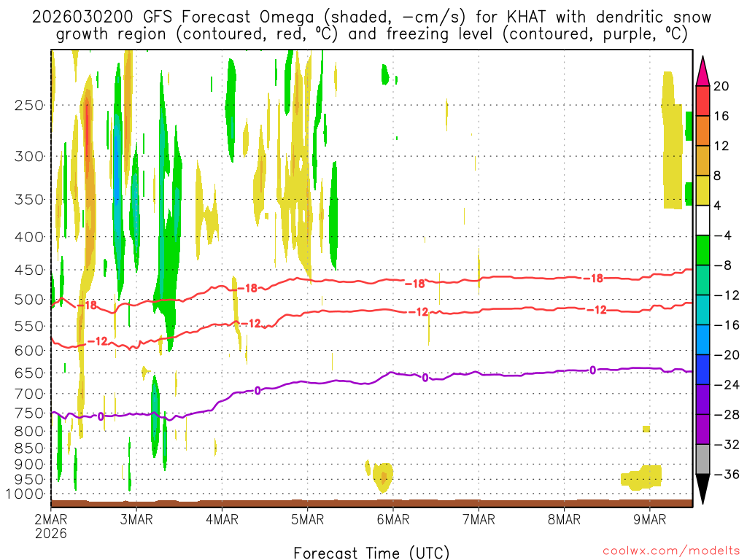The width and height of the screenshot is (747, 560).
Task: Click the −18 contour label after 4MAR
Action: coord(247,288)
